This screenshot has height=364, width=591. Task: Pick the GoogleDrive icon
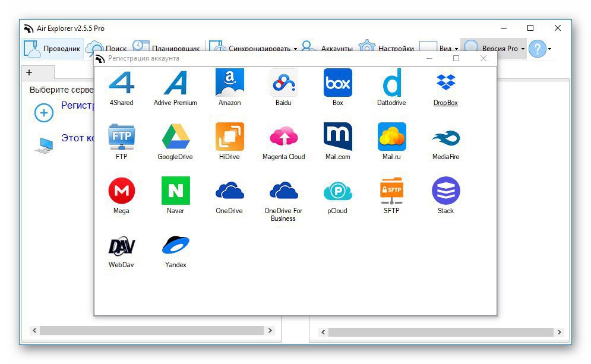[x=175, y=137]
